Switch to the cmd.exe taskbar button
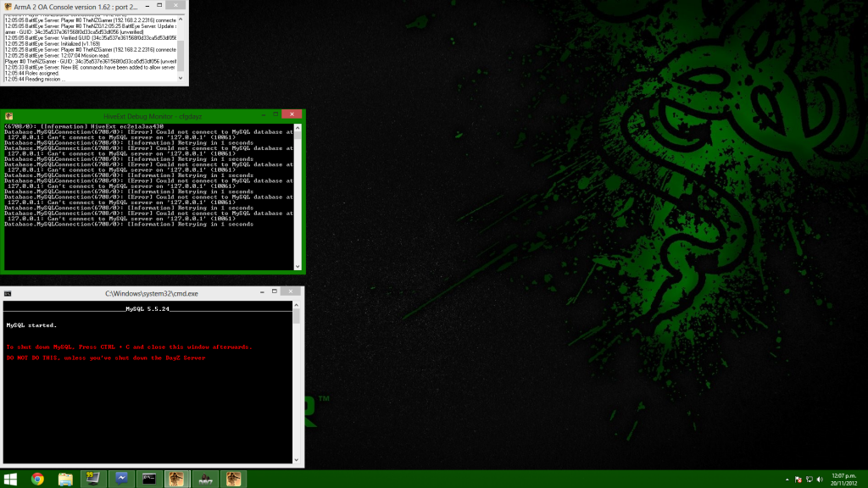 pos(149,480)
